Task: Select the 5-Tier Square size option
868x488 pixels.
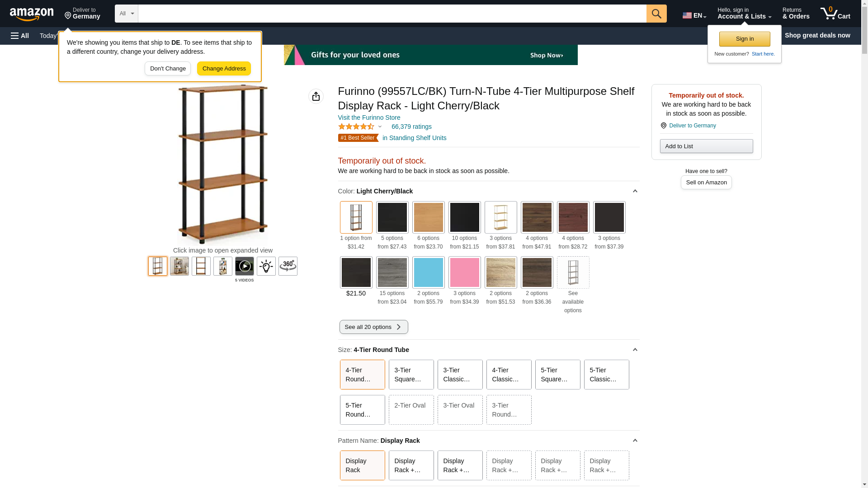Action: tap(557, 375)
